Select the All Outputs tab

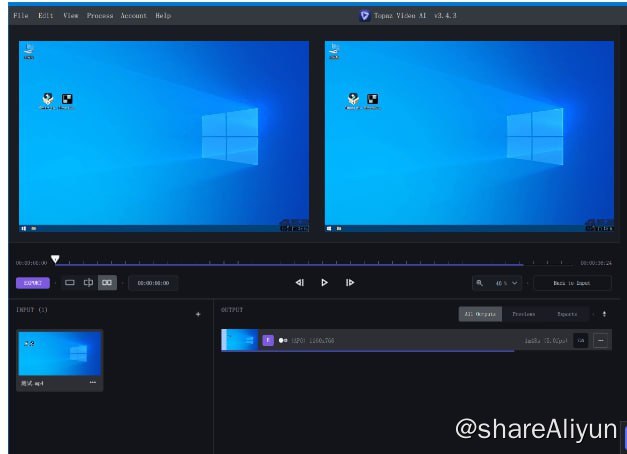pyautogui.click(x=480, y=314)
